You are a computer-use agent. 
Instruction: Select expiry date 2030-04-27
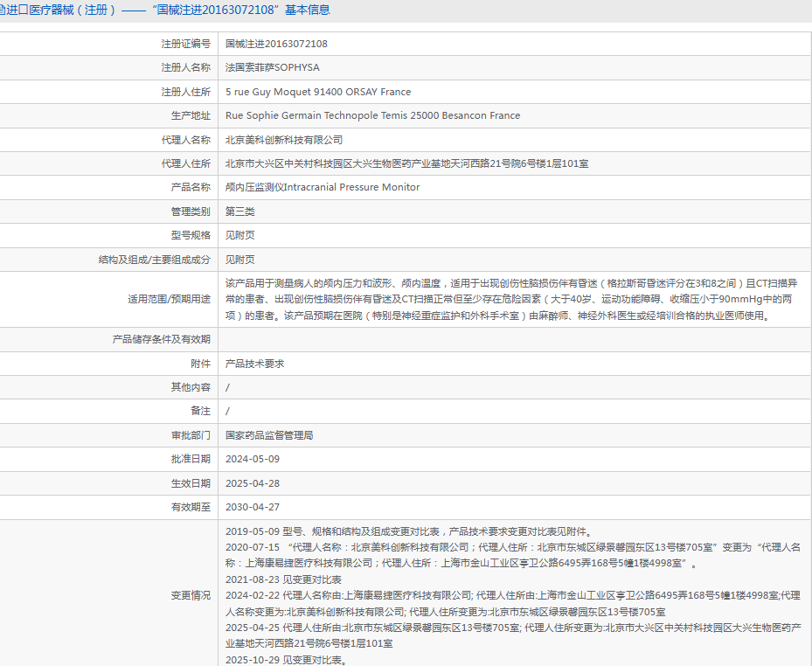tap(253, 508)
